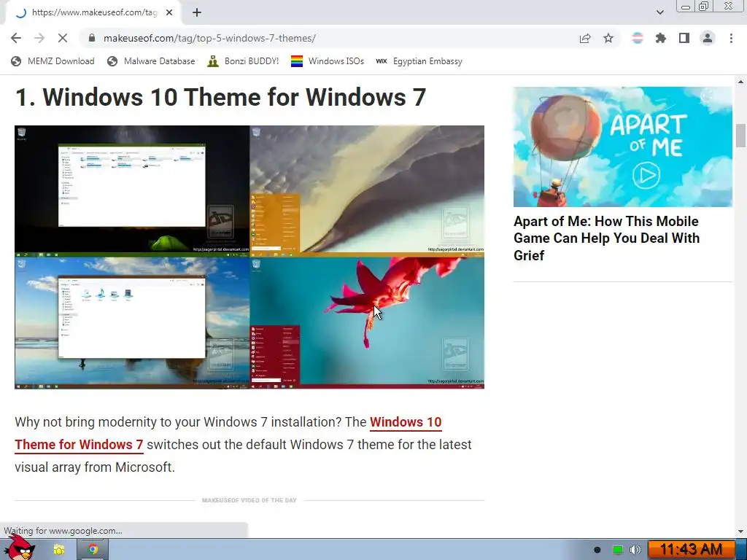This screenshot has width=747, height=560.
Task: Open the Angry Birds start button
Action: pyautogui.click(x=20, y=548)
